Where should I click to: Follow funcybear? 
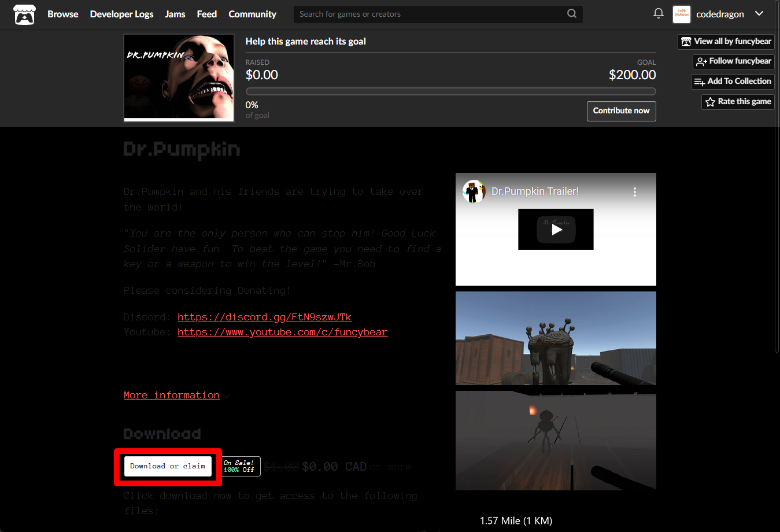(x=734, y=61)
